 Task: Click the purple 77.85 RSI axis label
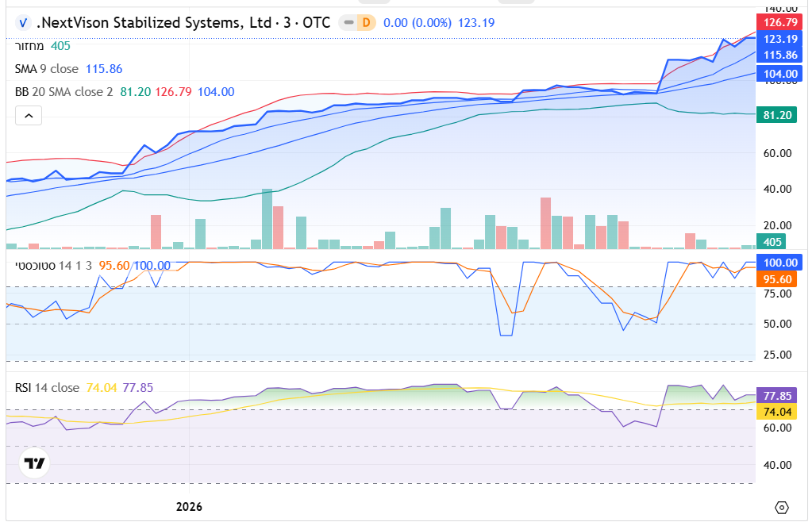coord(780,395)
